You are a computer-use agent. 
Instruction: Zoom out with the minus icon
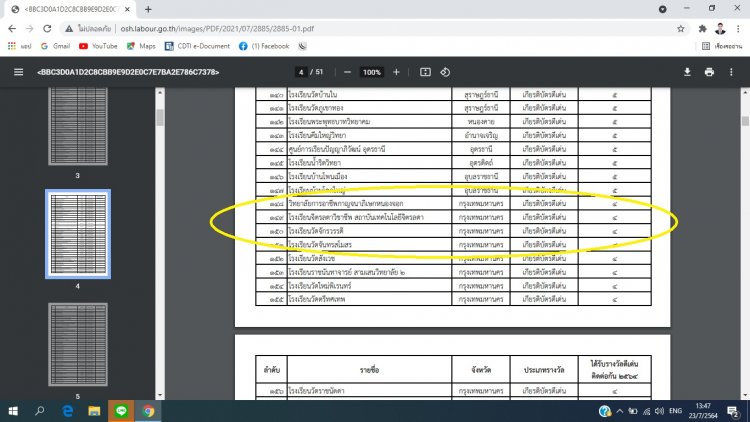click(x=348, y=72)
